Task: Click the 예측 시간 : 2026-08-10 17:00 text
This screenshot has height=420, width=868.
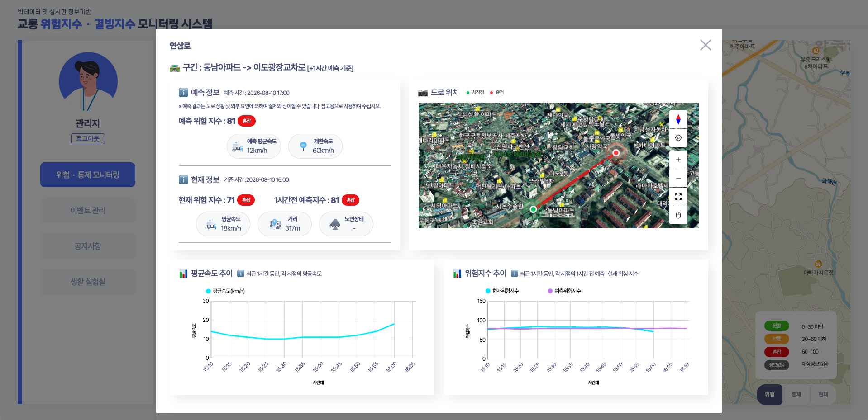Action: (x=257, y=93)
